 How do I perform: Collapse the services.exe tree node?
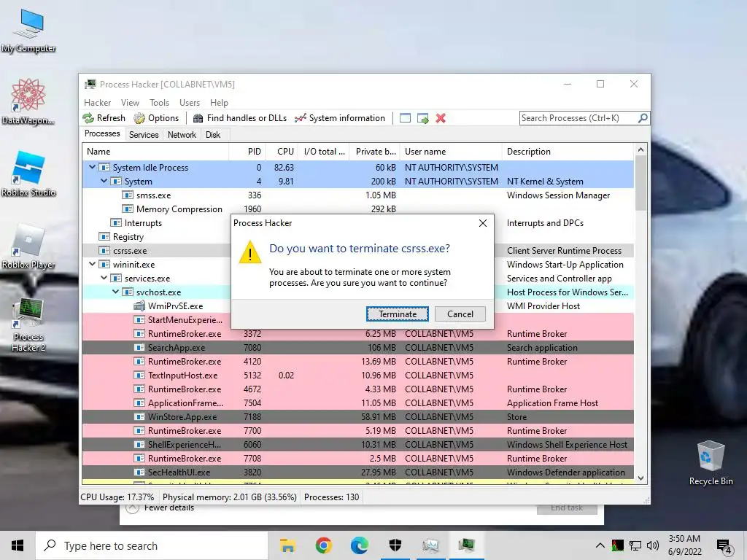pos(104,278)
